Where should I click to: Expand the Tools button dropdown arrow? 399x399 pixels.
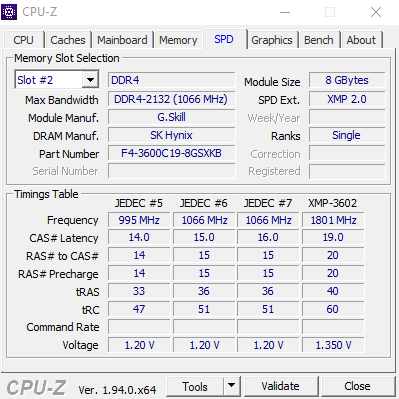coord(231,386)
